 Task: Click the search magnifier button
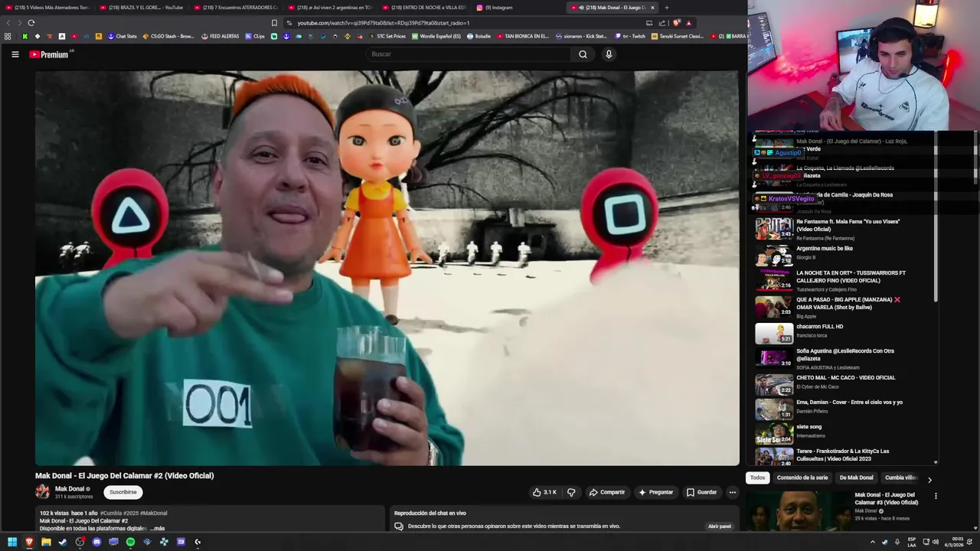pyautogui.click(x=583, y=54)
